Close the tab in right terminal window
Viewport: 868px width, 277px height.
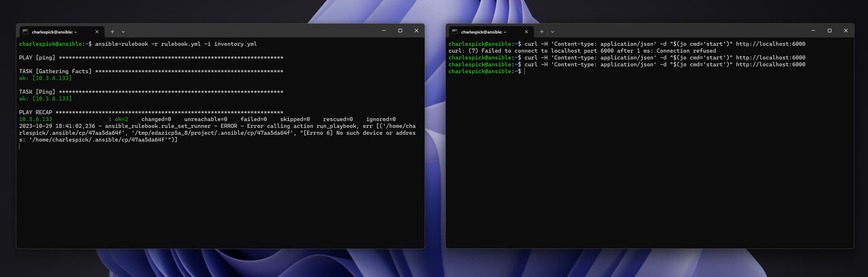(x=526, y=32)
